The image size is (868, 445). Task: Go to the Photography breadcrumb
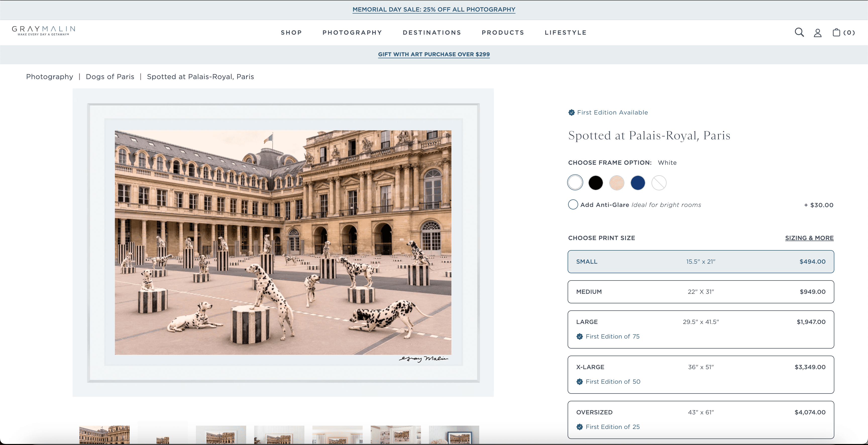tap(49, 76)
